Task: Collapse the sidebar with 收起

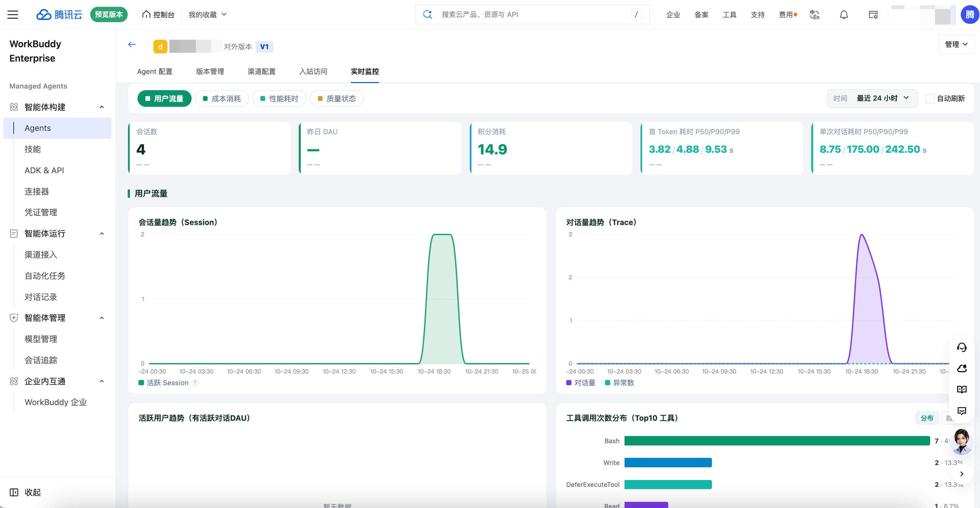Action: click(x=25, y=492)
